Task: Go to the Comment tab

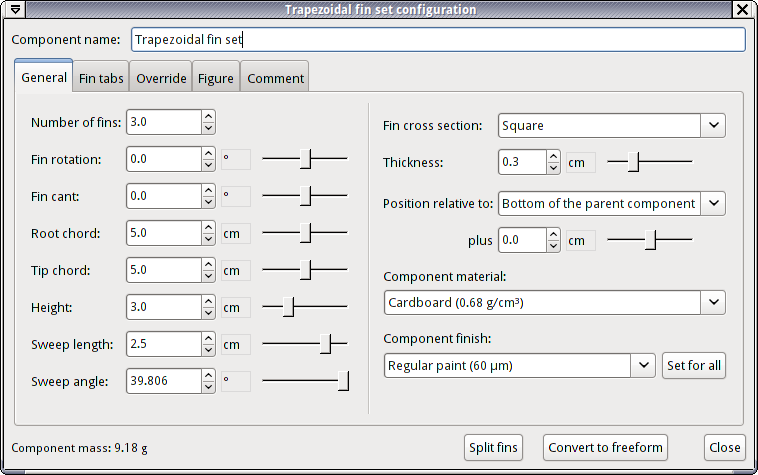Action: (275, 78)
